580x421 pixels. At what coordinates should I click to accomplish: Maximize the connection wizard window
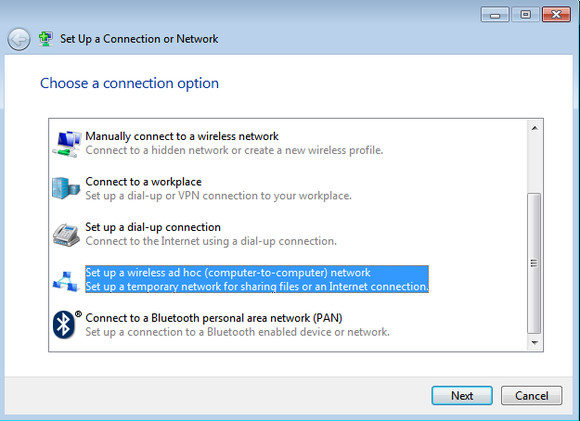click(525, 14)
